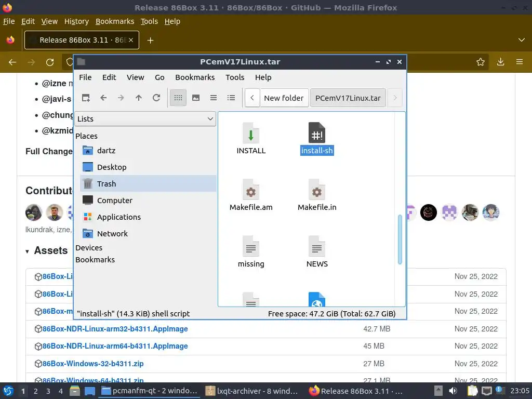The height and width of the screenshot is (399, 532).
Task: Open File menu in PCManFM window
Action: (x=85, y=77)
